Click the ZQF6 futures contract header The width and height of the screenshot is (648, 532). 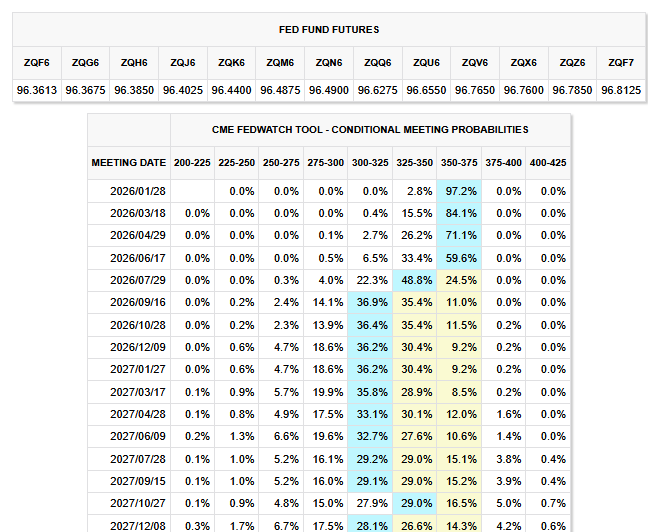[36, 62]
